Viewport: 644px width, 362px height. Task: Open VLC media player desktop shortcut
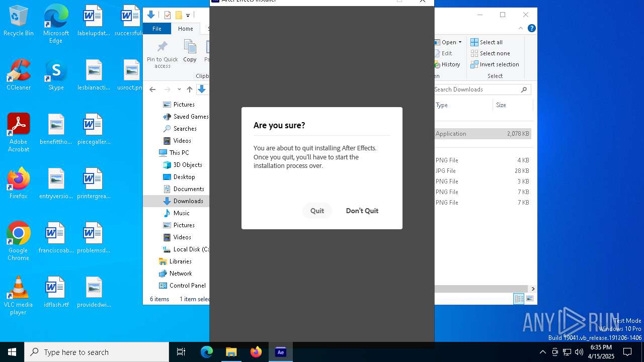19,296
